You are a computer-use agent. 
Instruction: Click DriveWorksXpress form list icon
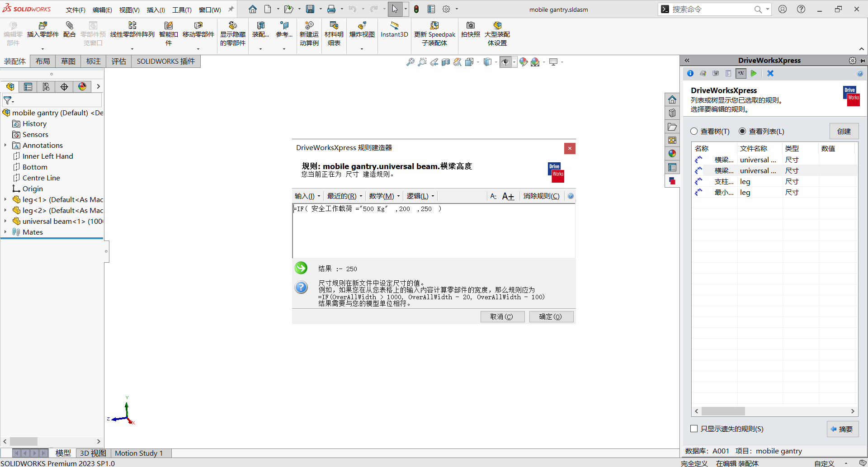[x=728, y=73]
